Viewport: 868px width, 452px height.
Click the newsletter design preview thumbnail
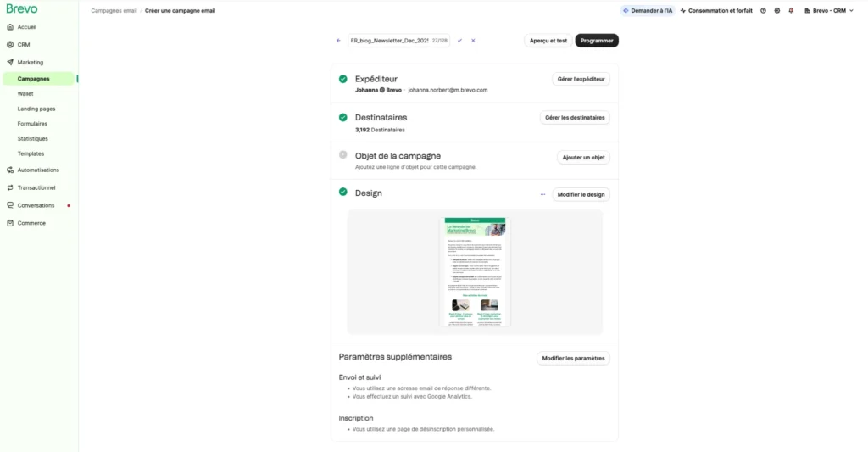point(475,271)
